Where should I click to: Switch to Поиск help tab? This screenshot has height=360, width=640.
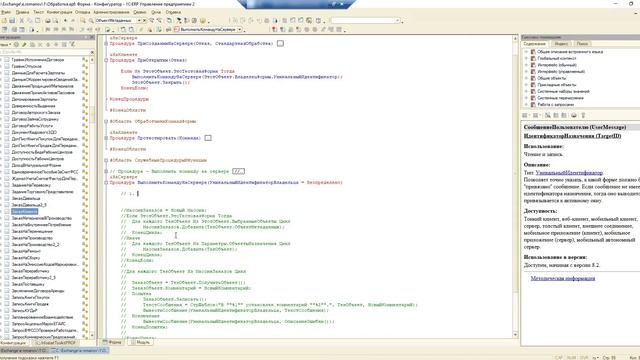[582, 44]
